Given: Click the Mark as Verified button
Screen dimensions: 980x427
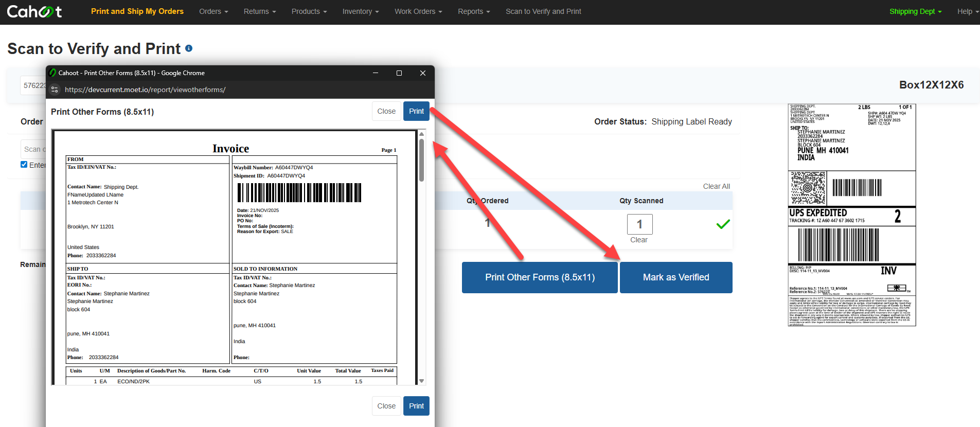Looking at the screenshot, I should coord(676,277).
